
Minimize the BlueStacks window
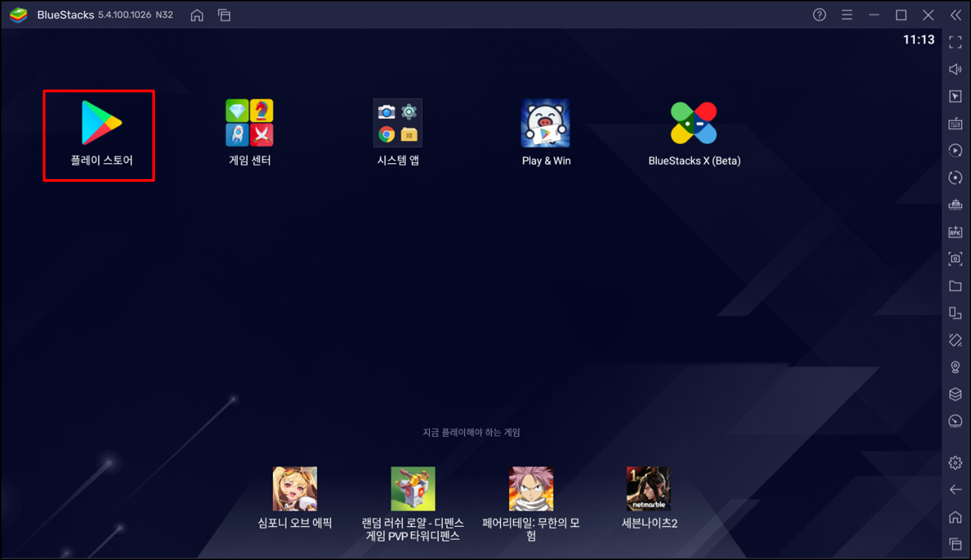874,15
